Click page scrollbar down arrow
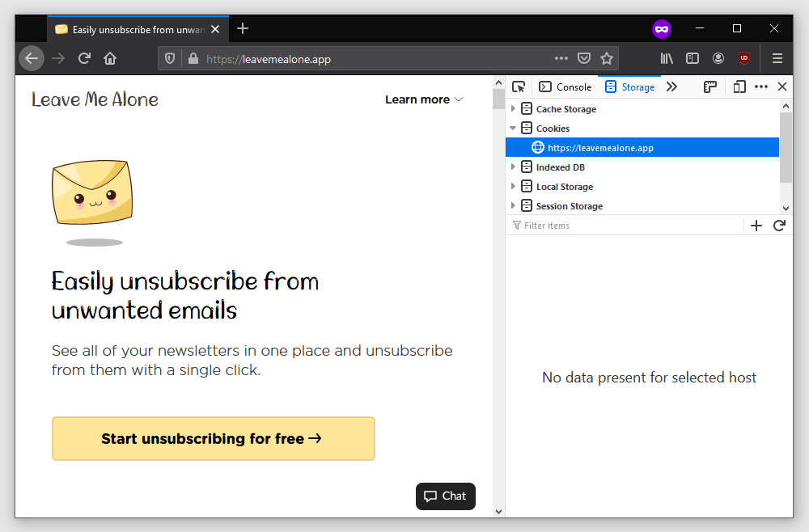 [x=498, y=511]
